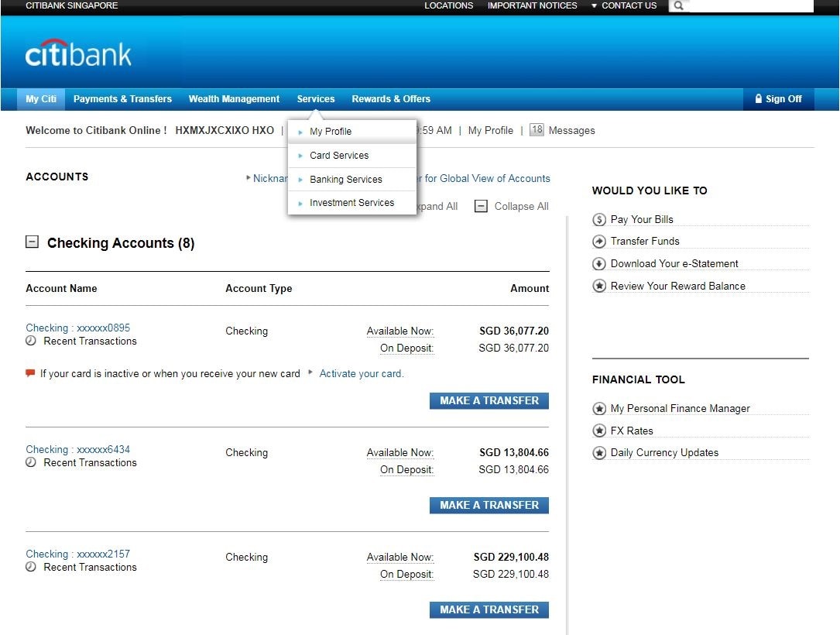Collapse the Checking Accounts section
The image size is (840, 635).
(x=32, y=242)
